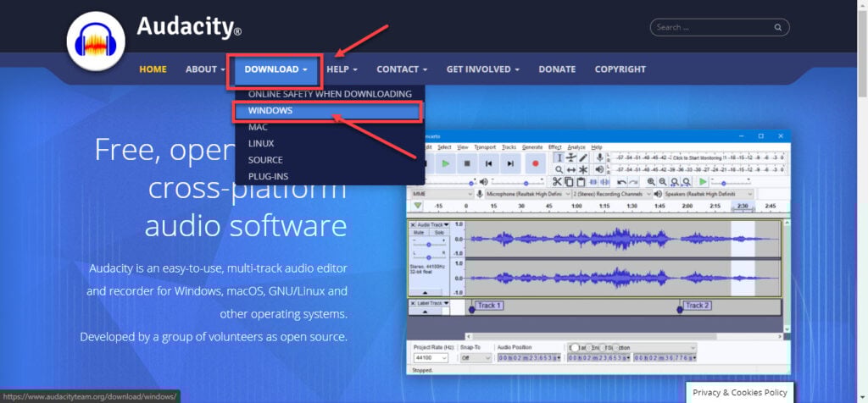Choose PLUG-INS from the Download dropdown
868x403 pixels.
(x=330, y=176)
